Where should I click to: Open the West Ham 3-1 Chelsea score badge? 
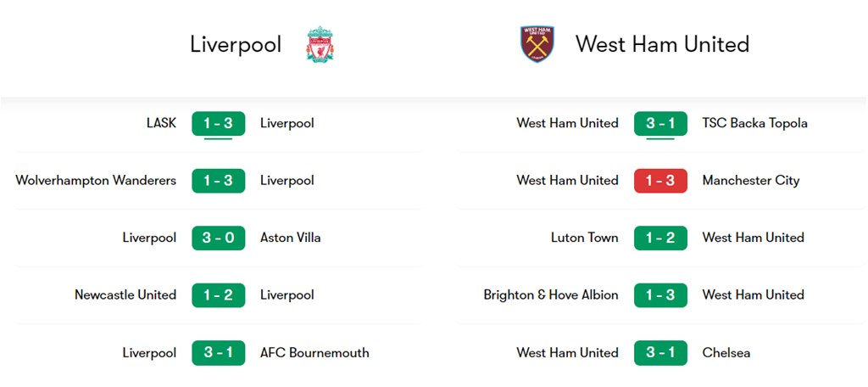[x=660, y=353]
